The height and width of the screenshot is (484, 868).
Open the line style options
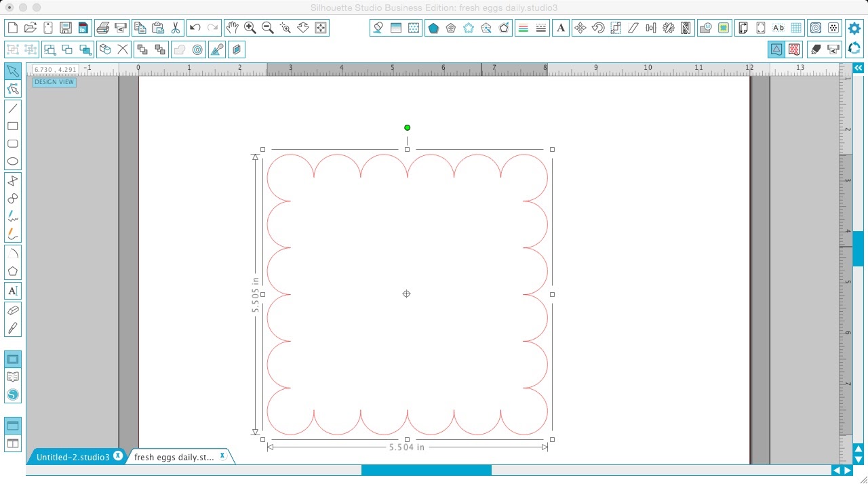tap(539, 28)
